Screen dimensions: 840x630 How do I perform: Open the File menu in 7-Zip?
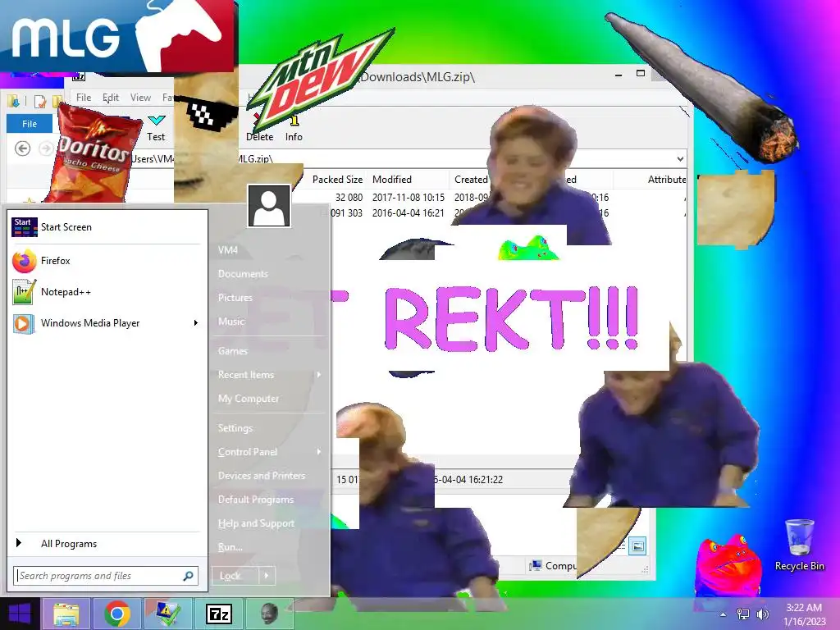(84, 98)
